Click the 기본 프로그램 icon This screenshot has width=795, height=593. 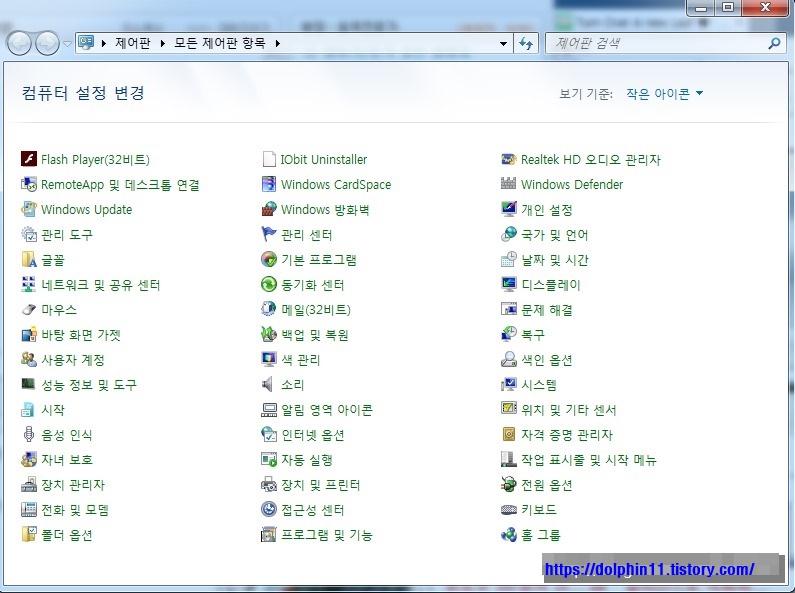(269, 260)
